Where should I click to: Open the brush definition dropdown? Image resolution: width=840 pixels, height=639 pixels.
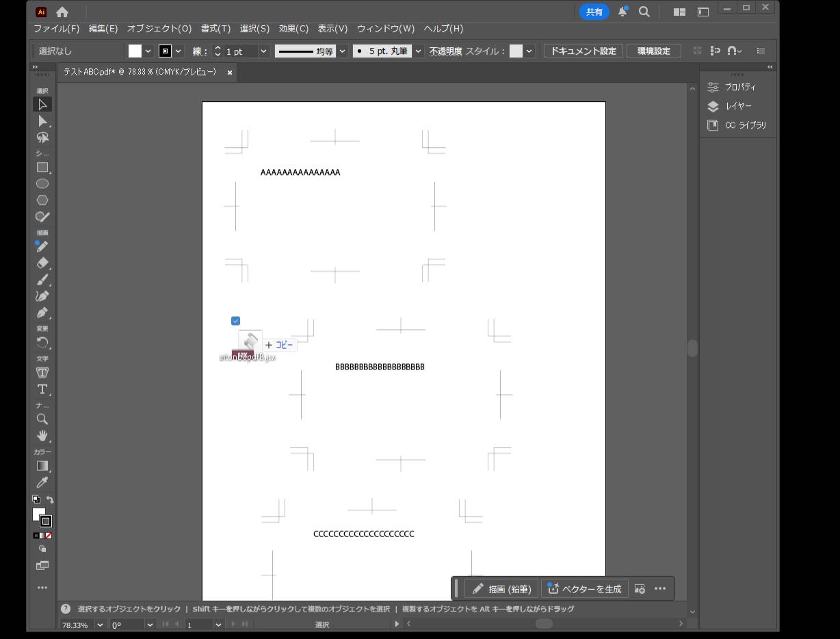coord(417,51)
